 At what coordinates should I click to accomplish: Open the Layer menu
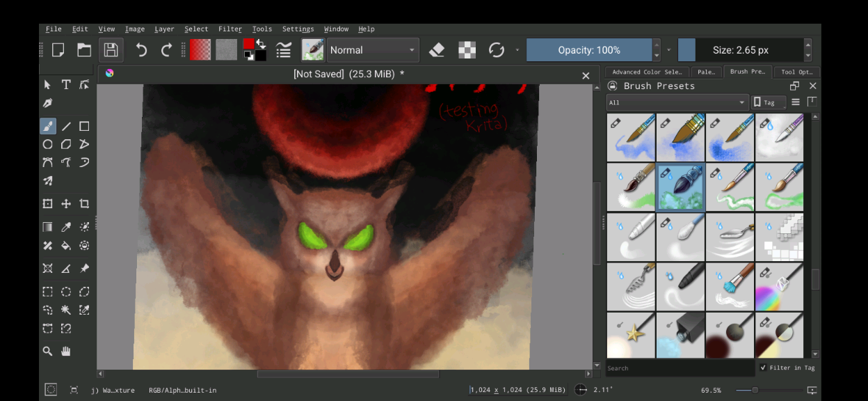[164, 29]
